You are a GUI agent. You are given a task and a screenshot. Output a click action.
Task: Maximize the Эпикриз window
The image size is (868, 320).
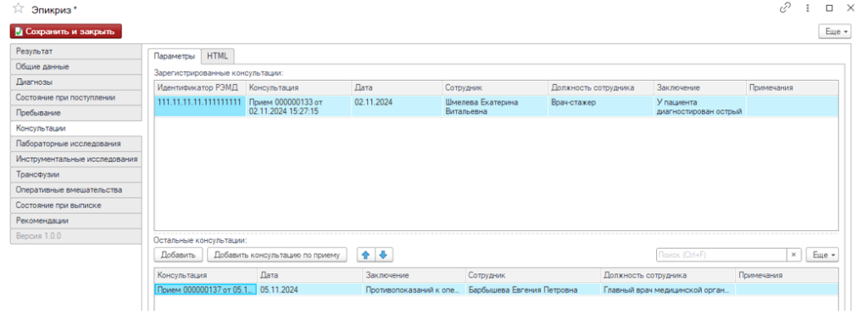[x=829, y=8]
